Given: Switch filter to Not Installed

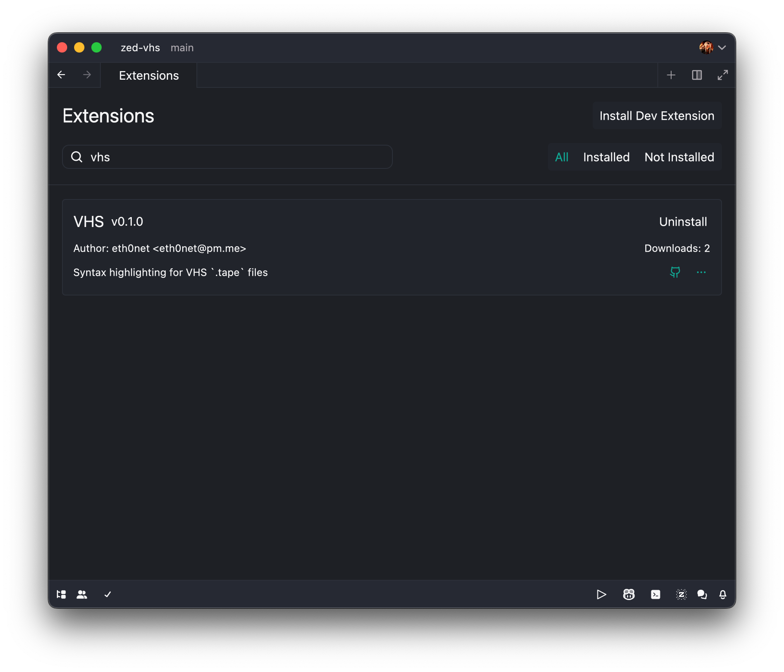Looking at the screenshot, I should tap(679, 157).
